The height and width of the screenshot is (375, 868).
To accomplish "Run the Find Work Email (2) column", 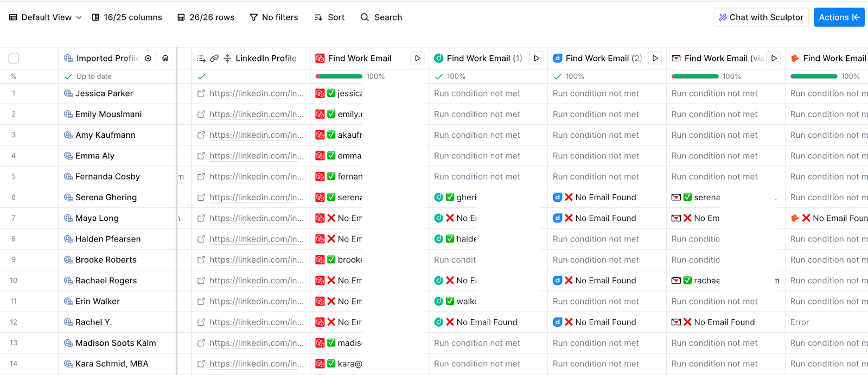I will [x=655, y=58].
